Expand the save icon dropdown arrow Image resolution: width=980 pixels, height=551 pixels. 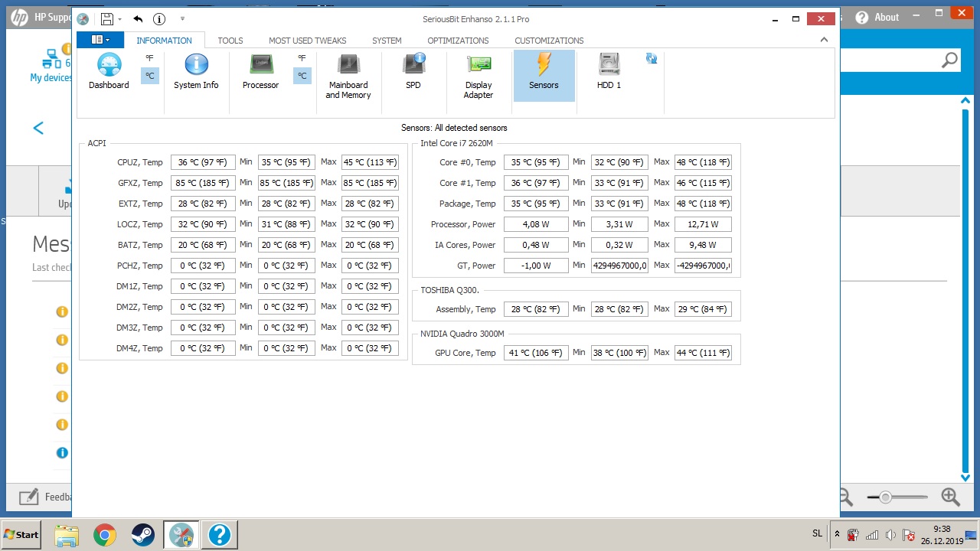119,19
